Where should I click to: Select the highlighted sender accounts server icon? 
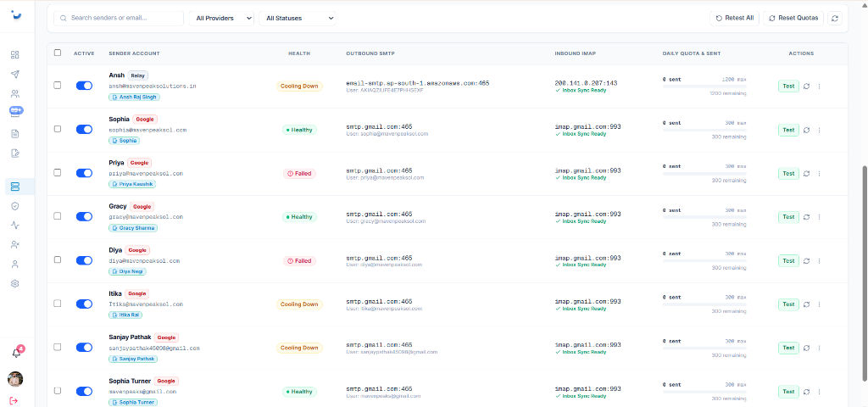click(x=15, y=187)
